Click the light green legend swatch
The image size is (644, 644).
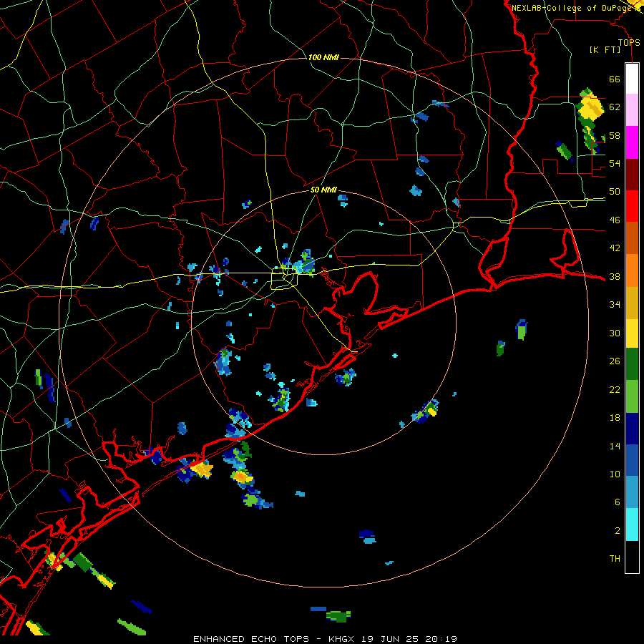(x=632, y=396)
